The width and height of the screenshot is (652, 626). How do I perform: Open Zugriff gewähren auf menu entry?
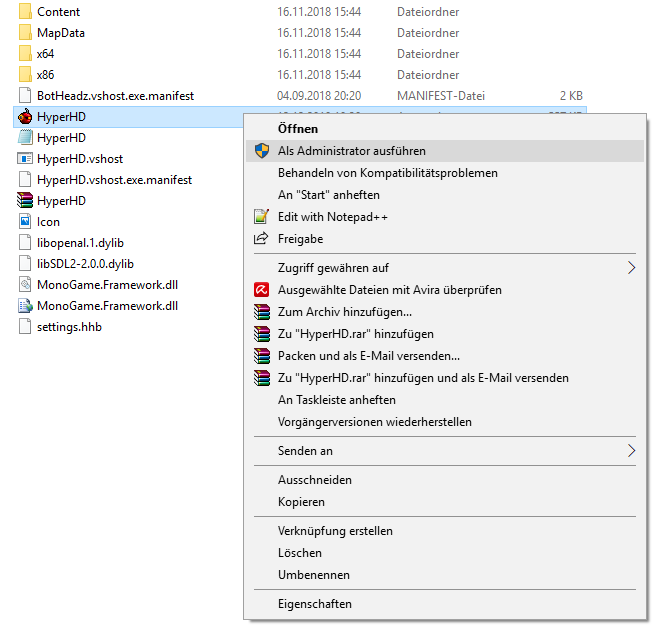(445, 267)
